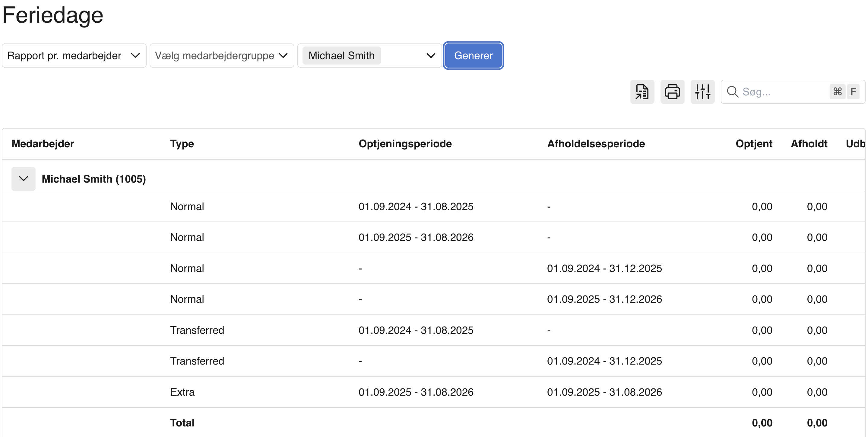Open the Rapport pr. medarbejder dropdown
The width and height of the screenshot is (868, 437).
pos(74,56)
